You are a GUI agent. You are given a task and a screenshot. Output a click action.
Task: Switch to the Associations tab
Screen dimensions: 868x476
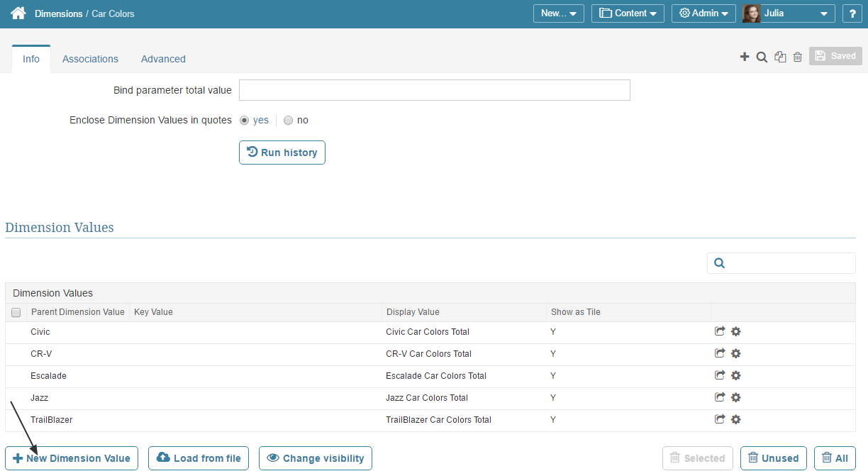90,59
